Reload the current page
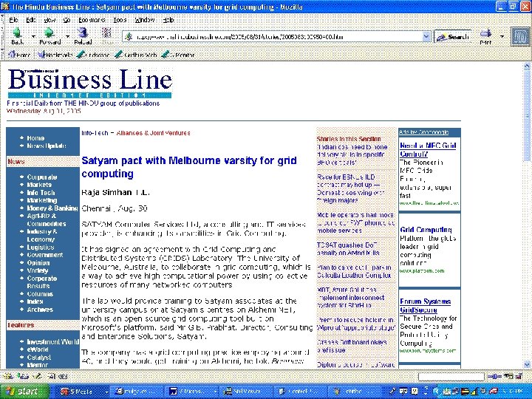Image resolution: width=532 pixels, height=399 pixels. click(83, 33)
